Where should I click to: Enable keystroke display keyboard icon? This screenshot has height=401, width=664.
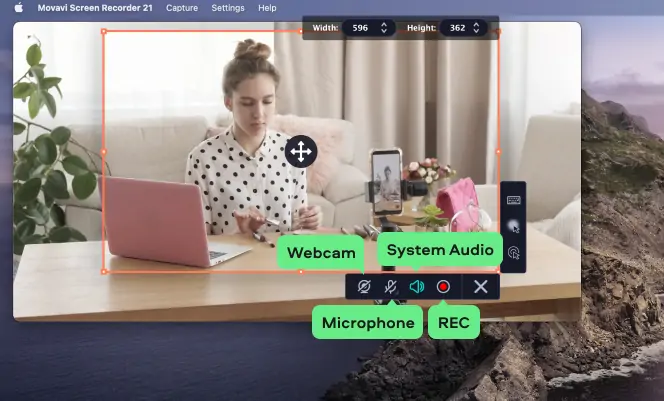point(514,200)
